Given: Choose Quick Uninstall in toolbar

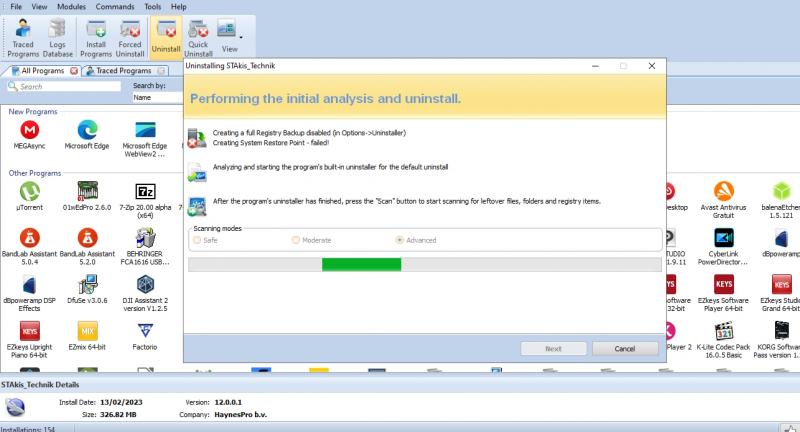Looking at the screenshot, I should click(198, 38).
